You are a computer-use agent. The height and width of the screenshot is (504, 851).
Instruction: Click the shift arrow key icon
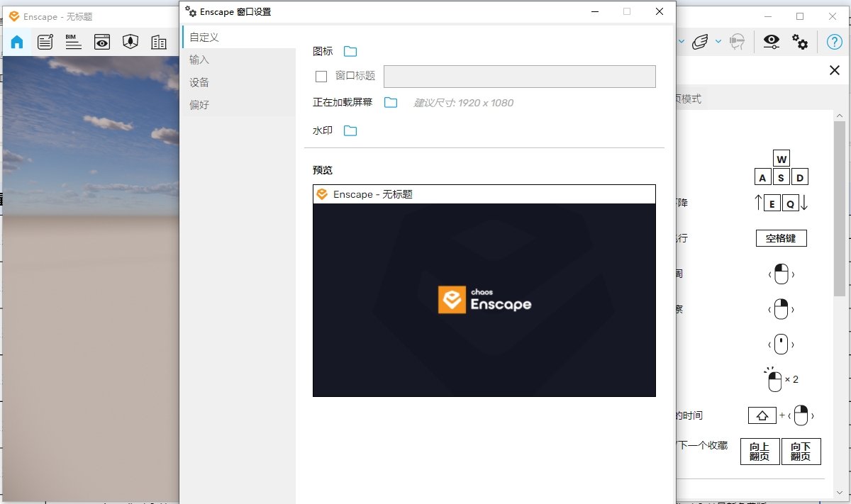coord(762,415)
